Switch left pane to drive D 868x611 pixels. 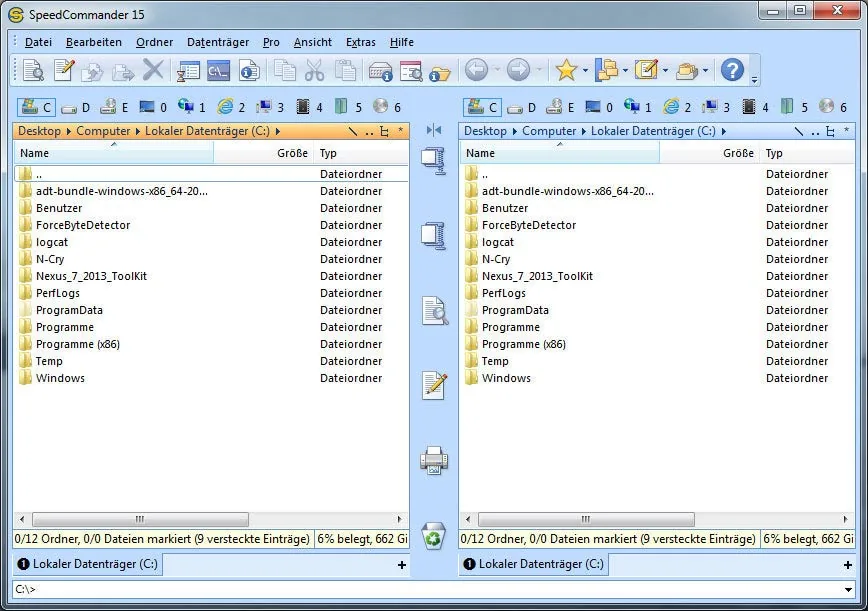[x=76, y=107]
